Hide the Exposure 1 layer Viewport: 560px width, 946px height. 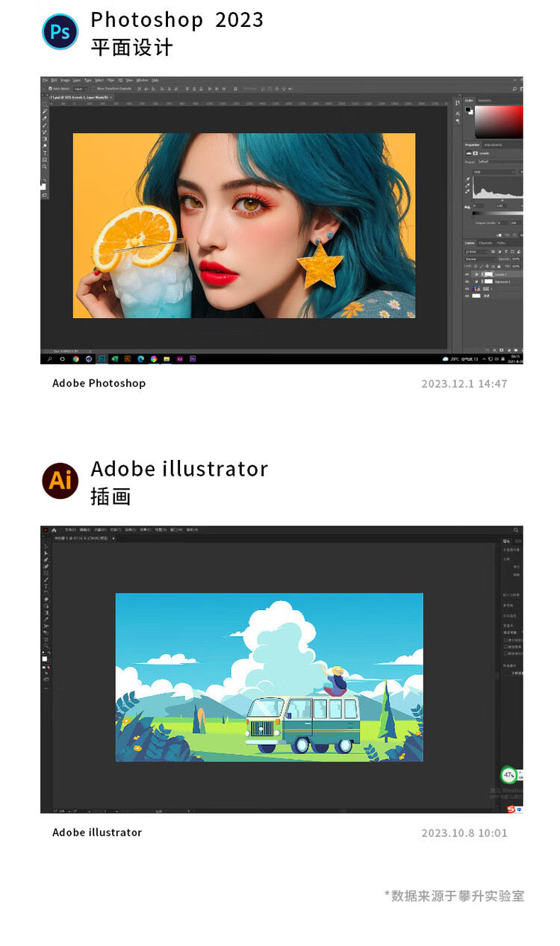[x=467, y=281]
